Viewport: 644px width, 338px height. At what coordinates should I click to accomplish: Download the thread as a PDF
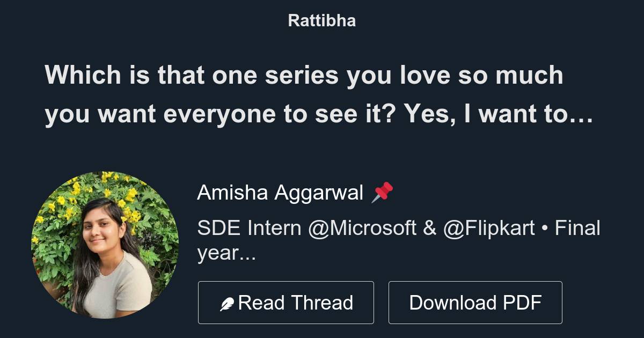pos(475,302)
